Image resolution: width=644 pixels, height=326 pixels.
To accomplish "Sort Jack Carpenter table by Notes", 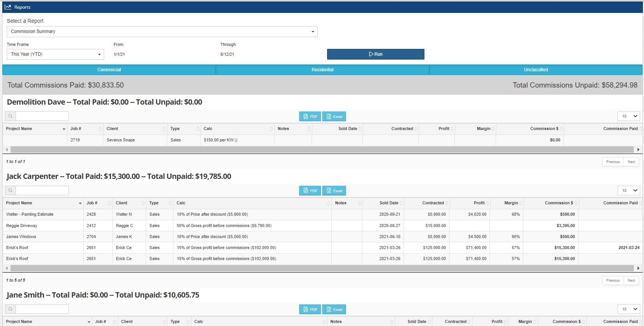I will (347, 203).
